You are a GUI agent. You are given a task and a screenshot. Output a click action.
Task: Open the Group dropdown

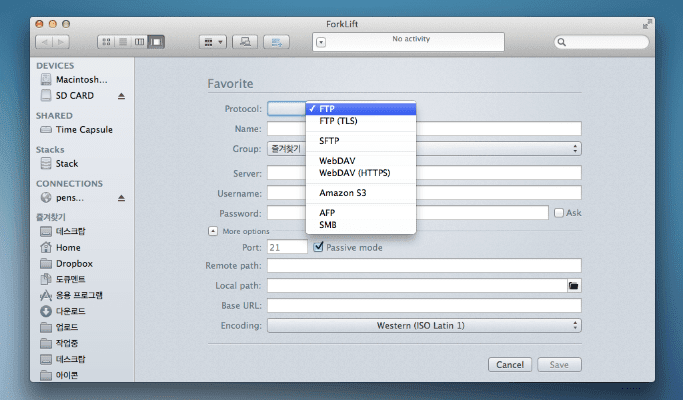[x=424, y=149]
